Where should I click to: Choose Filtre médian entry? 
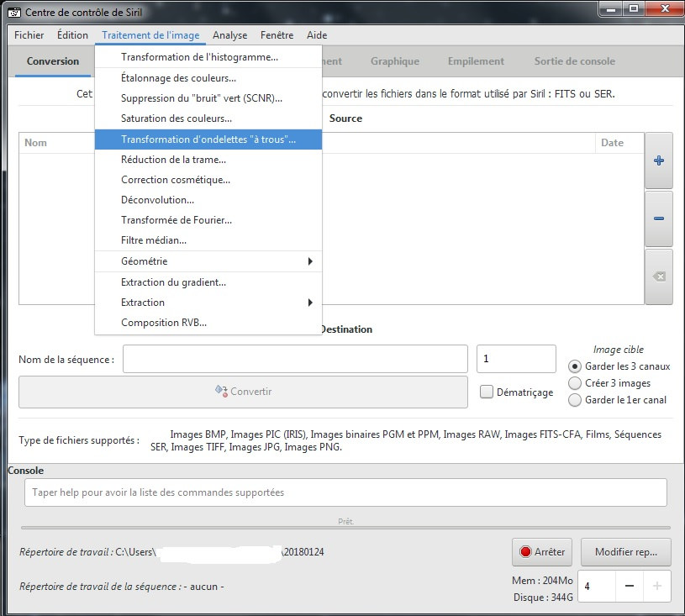[x=208, y=240]
